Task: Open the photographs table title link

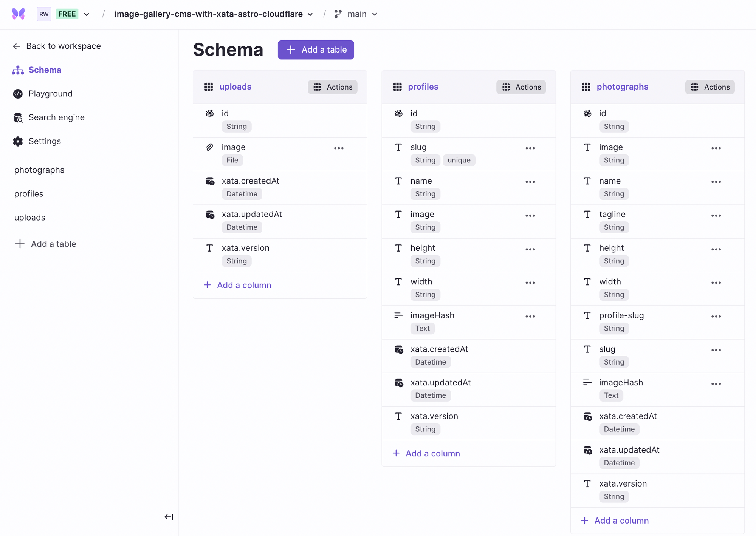Action: point(622,87)
